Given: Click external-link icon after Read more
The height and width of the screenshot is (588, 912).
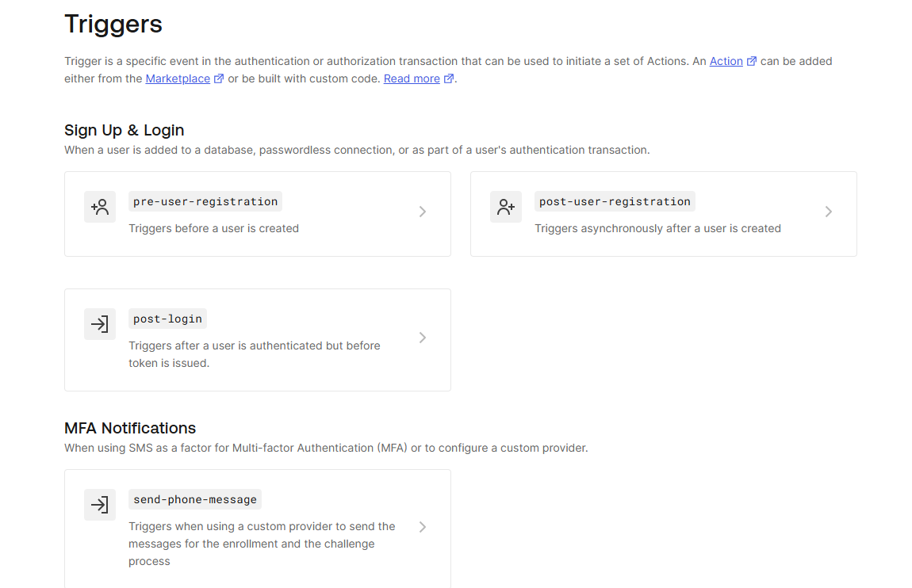Looking at the screenshot, I should pos(449,78).
